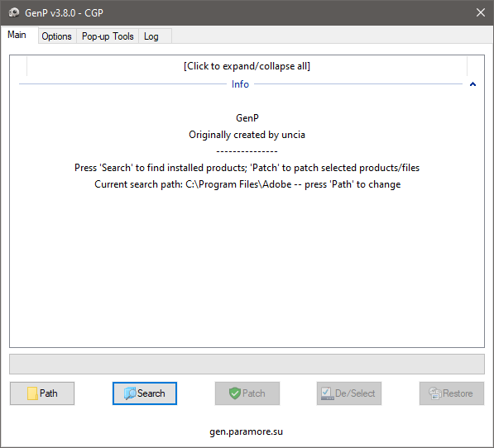The width and height of the screenshot is (494, 448).
Task: Close the GenP window
Action: pyautogui.click(x=481, y=12)
